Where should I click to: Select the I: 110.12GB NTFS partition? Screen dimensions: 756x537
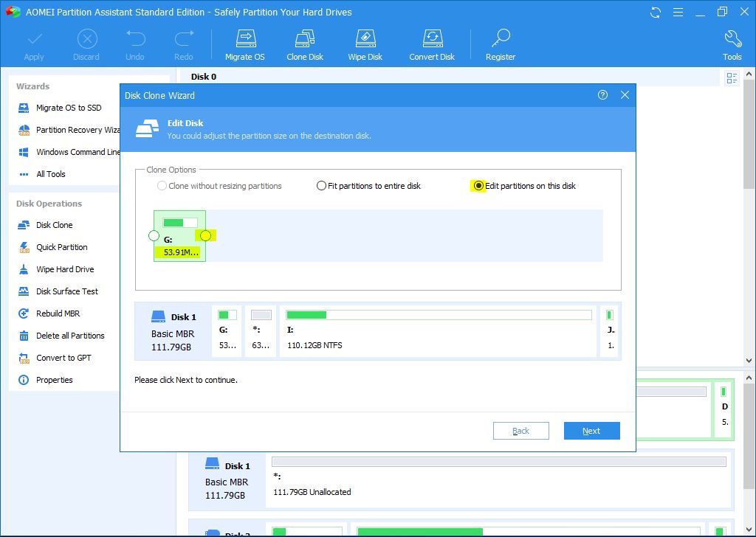point(439,330)
